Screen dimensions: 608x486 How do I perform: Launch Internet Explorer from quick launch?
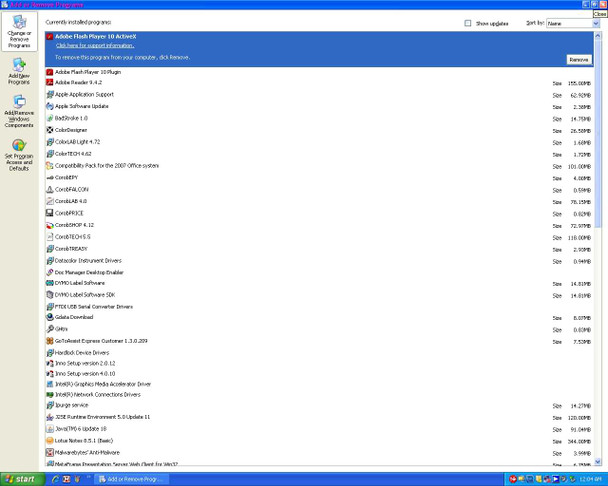[x=55, y=479]
